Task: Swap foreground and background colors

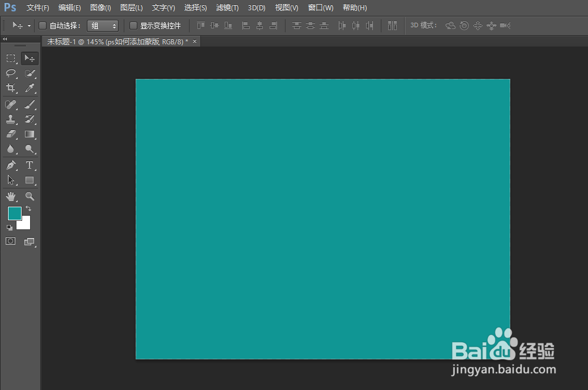Action: 28,208
